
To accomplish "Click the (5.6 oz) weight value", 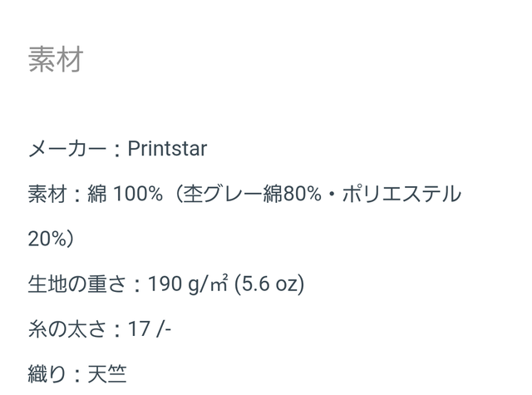I will coord(269,284).
